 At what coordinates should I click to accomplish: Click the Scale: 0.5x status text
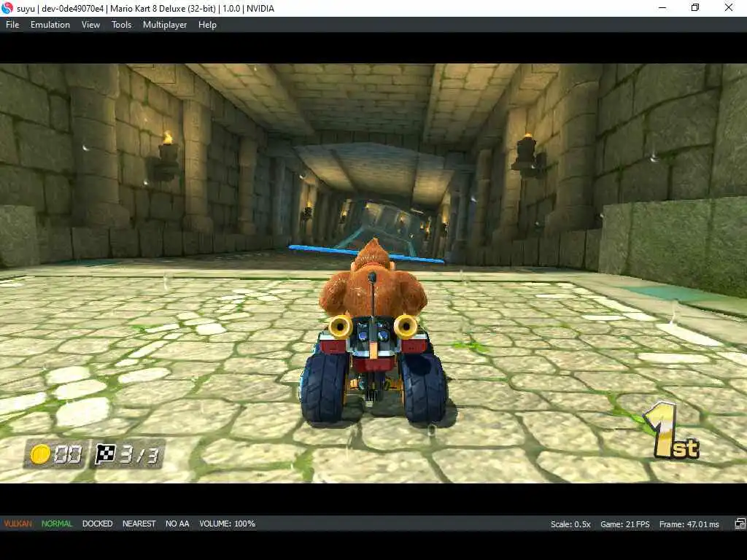pos(570,524)
